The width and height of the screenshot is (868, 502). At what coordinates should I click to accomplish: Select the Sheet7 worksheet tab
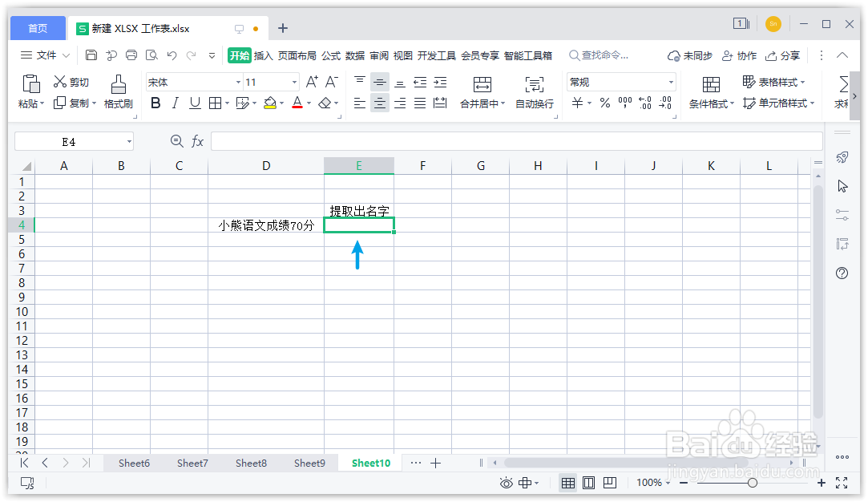192,463
